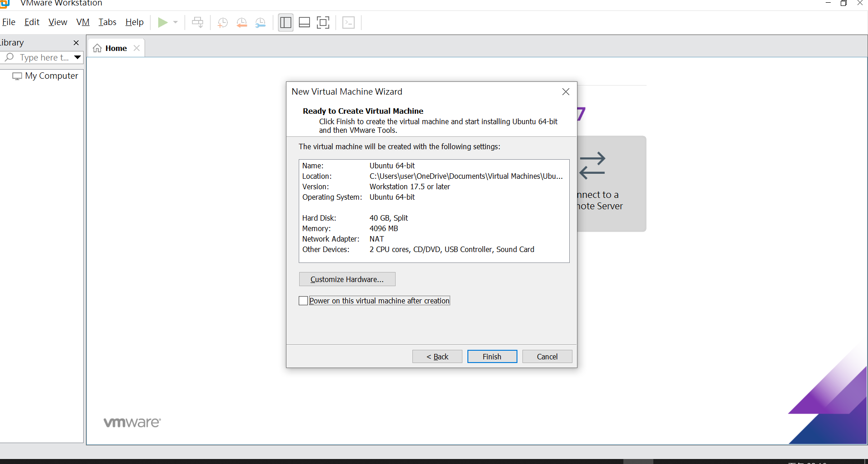This screenshot has height=464, width=868.
Task: Click the Send Ctrl+Alt+Del toolbar icon
Action: coord(197,22)
